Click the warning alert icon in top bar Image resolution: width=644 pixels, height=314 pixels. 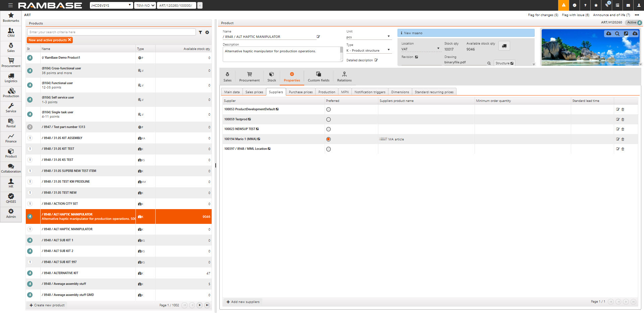point(563,5)
